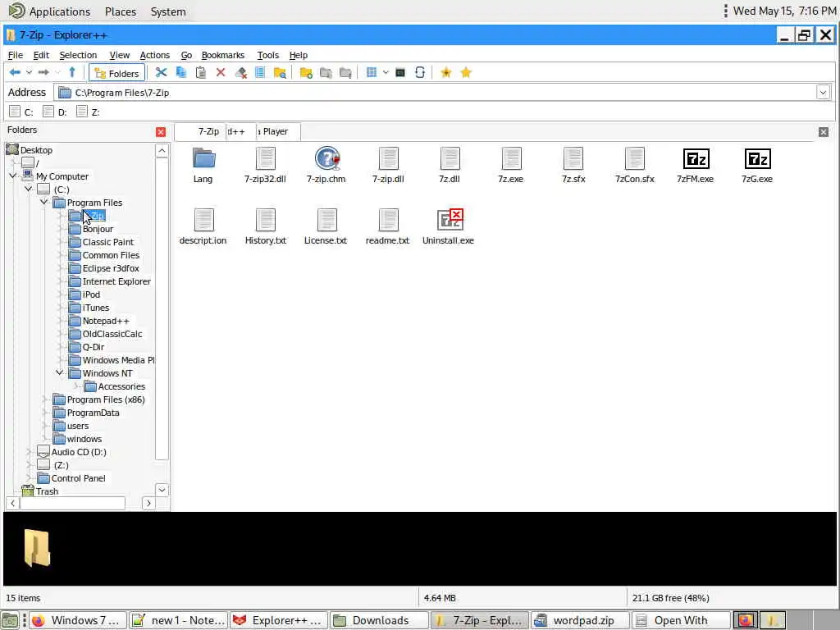Open the Bookmarks menu
Viewport: 840px width, 630px height.
click(223, 55)
